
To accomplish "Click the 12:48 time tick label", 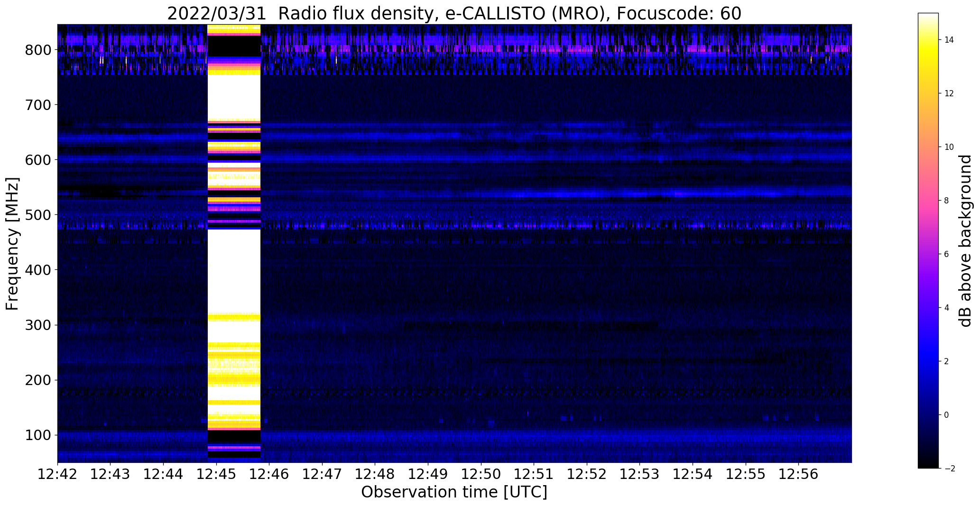I will click(x=375, y=474).
